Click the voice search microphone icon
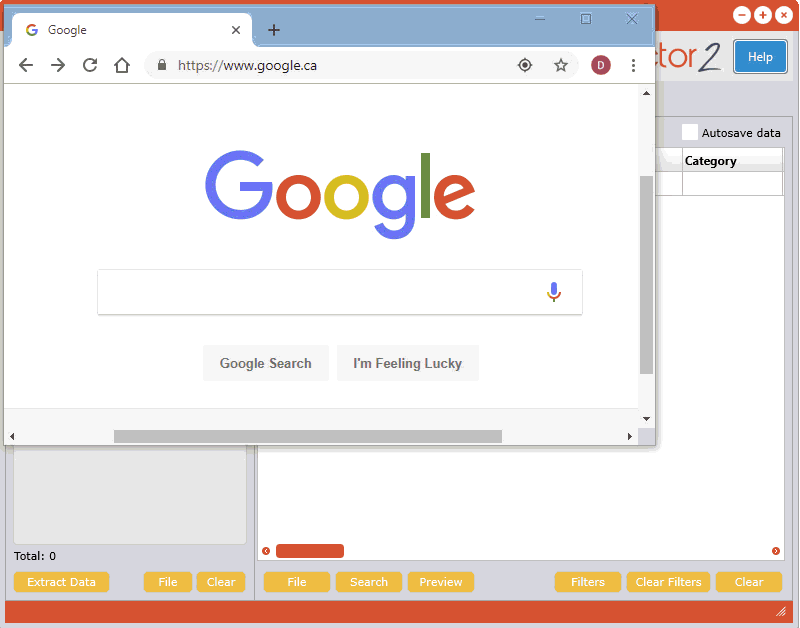The image size is (800, 628). (x=554, y=292)
